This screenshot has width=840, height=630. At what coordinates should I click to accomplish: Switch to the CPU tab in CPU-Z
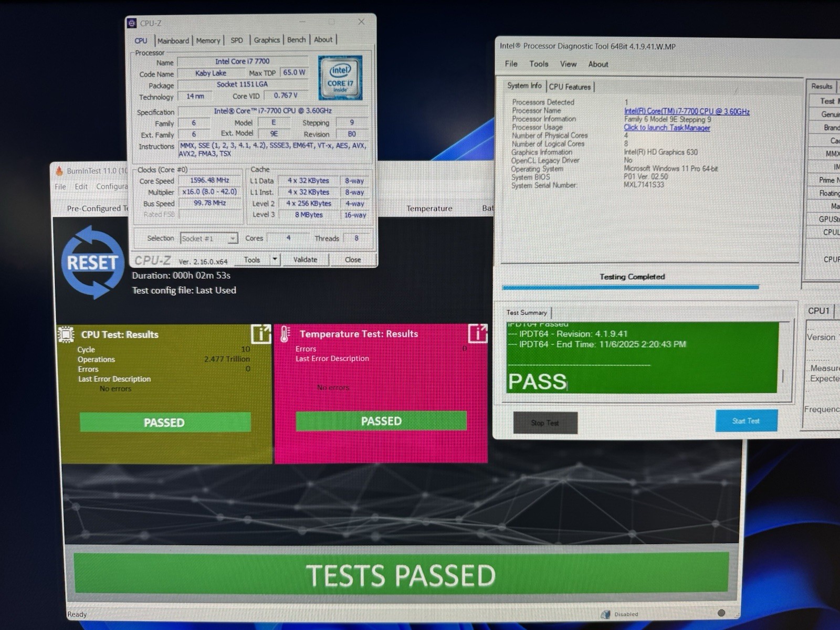141,40
